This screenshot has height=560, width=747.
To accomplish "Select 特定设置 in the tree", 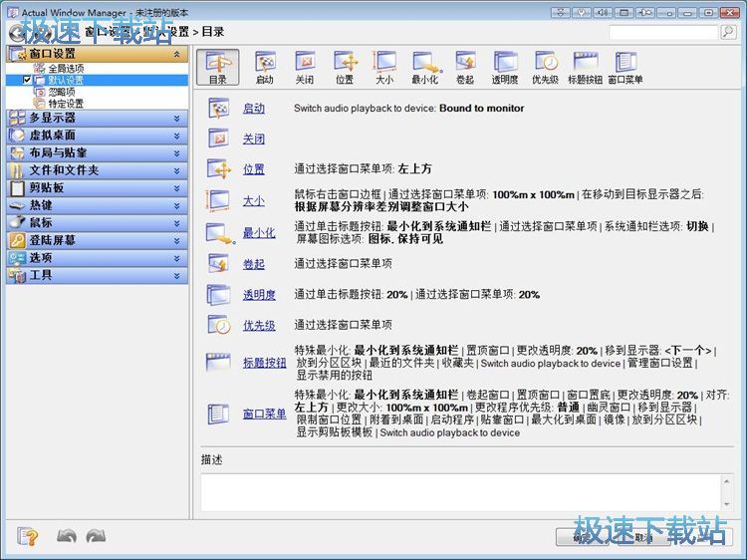I will coord(66,104).
